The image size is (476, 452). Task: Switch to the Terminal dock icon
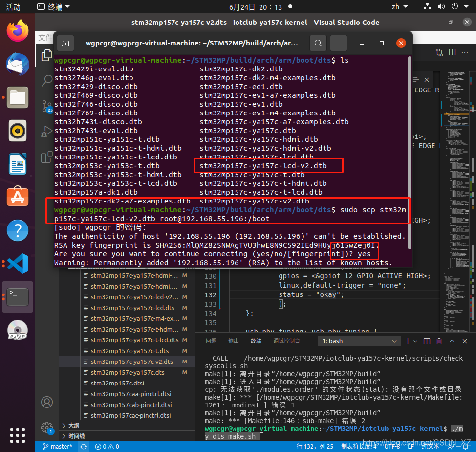pyautogui.click(x=18, y=297)
